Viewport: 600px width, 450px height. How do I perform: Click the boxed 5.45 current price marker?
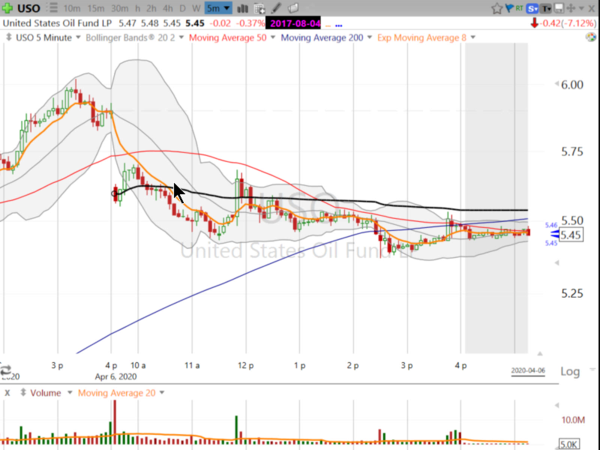click(571, 235)
